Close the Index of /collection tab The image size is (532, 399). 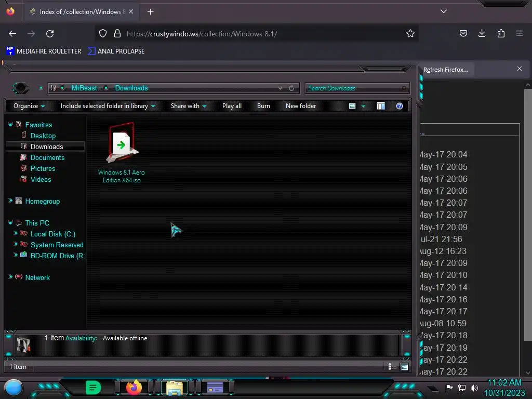pyautogui.click(x=131, y=11)
